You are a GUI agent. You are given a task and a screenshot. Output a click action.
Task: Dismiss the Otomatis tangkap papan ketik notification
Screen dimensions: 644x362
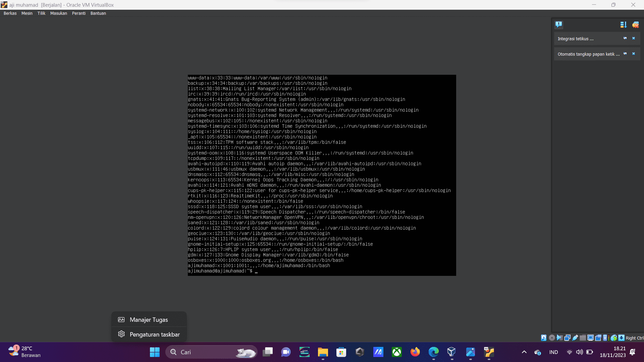[634, 54]
